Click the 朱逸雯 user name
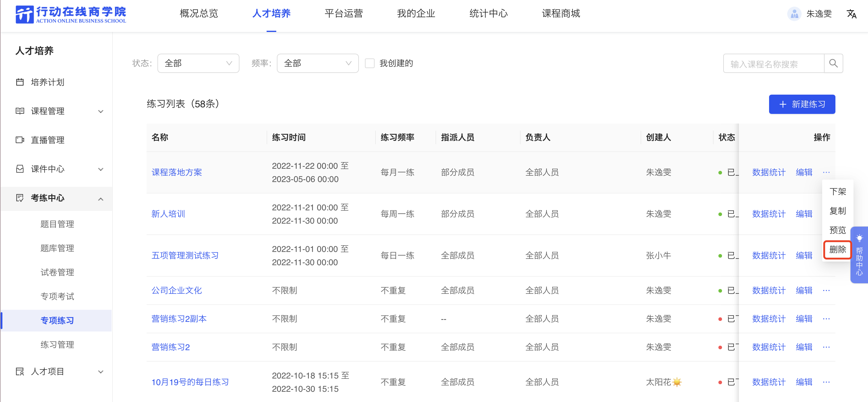This screenshot has height=402, width=868. coord(819,14)
